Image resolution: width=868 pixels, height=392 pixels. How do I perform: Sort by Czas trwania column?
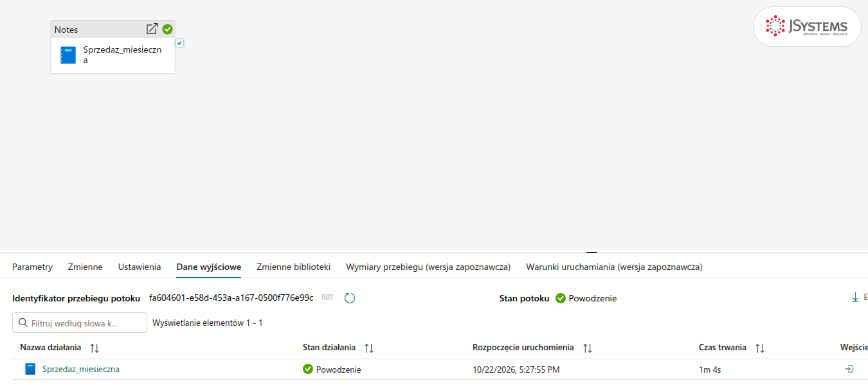tap(760, 348)
